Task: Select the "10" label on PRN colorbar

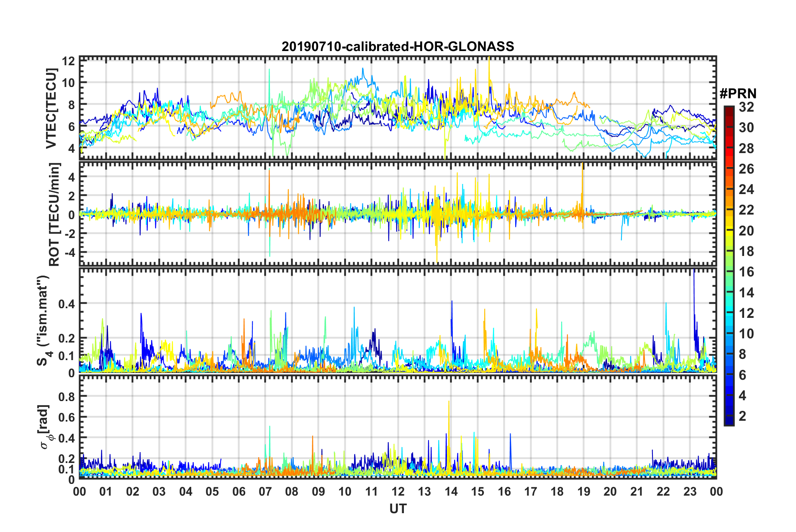Action: tap(746, 334)
